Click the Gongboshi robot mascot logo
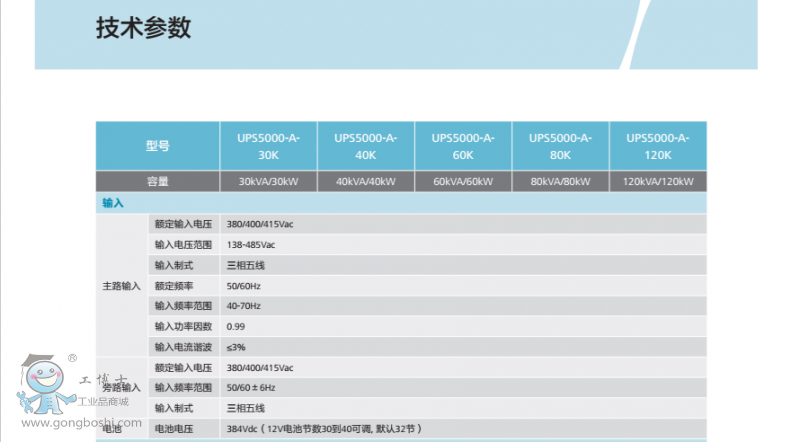This screenshot has height=442, width=800. tap(43, 385)
